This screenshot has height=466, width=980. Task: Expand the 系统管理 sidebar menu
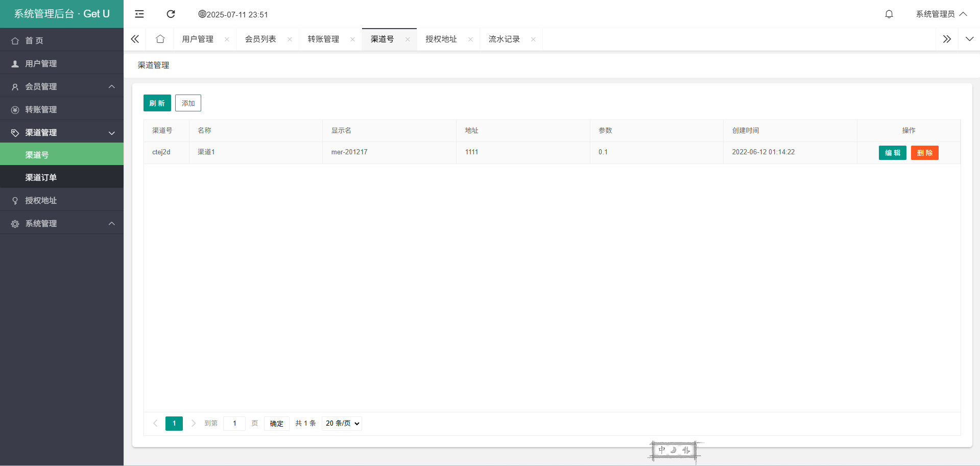click(61, 224)
